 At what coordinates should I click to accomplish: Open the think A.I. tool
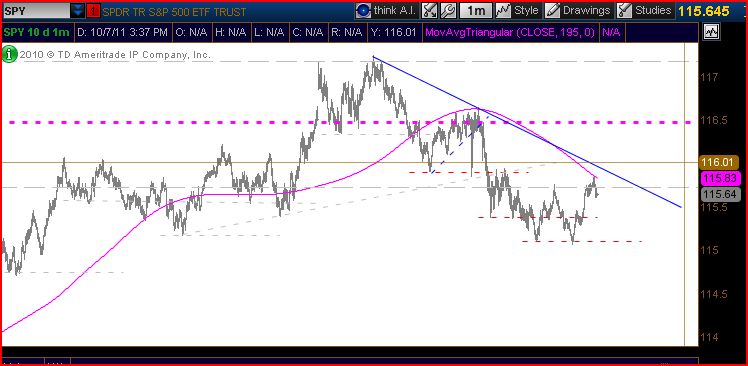tap(387, 10)
